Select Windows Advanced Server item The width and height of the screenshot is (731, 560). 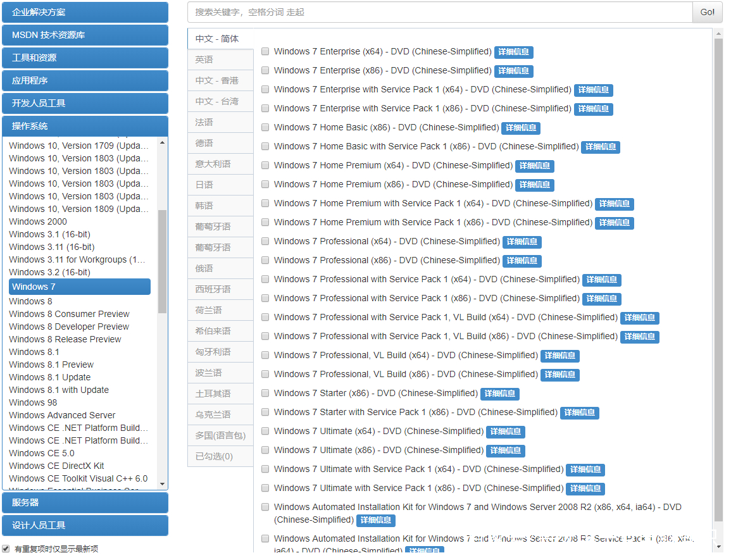tap(62, 415)
